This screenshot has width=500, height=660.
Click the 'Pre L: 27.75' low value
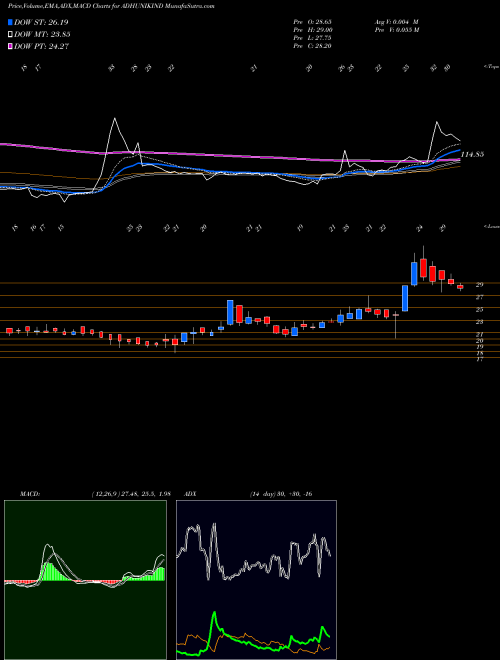(x=313, y=38)
